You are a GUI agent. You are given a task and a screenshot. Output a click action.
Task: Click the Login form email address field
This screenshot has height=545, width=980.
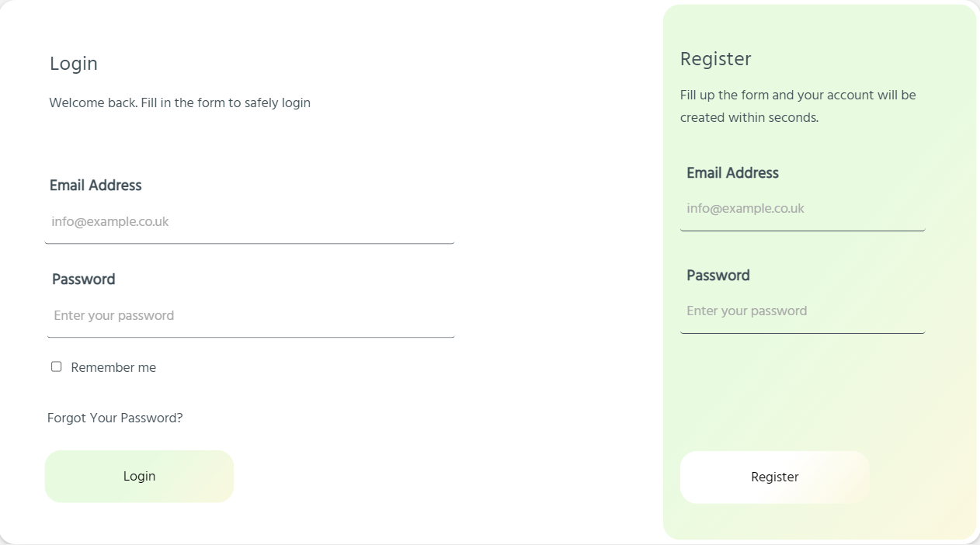tap(248, 222)
